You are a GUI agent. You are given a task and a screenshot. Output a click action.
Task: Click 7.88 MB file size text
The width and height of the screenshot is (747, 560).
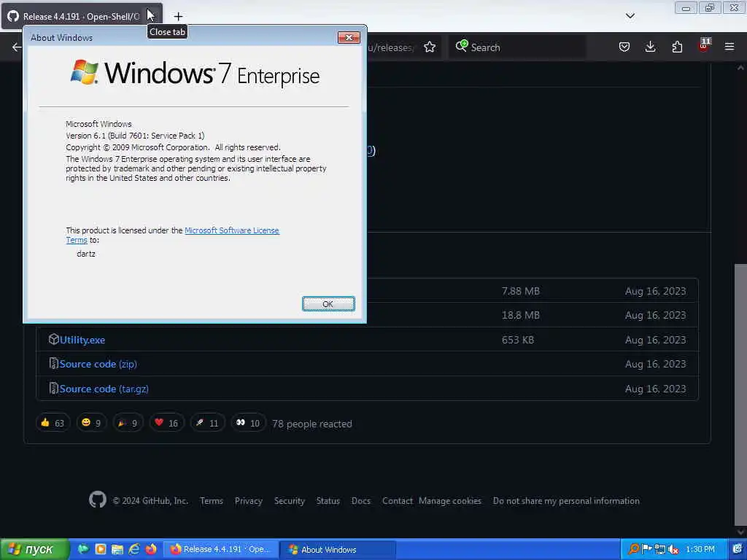click(x=521, y=291)
